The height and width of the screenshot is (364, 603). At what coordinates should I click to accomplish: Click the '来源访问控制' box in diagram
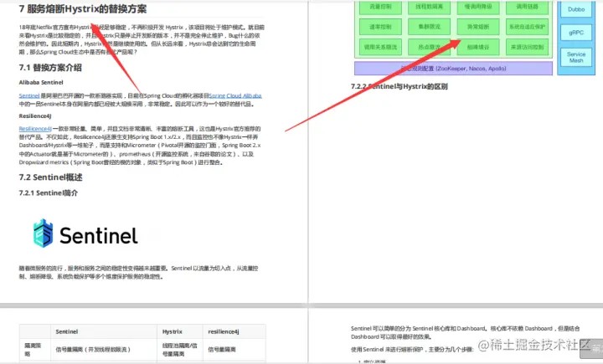[x=527, y=47]
